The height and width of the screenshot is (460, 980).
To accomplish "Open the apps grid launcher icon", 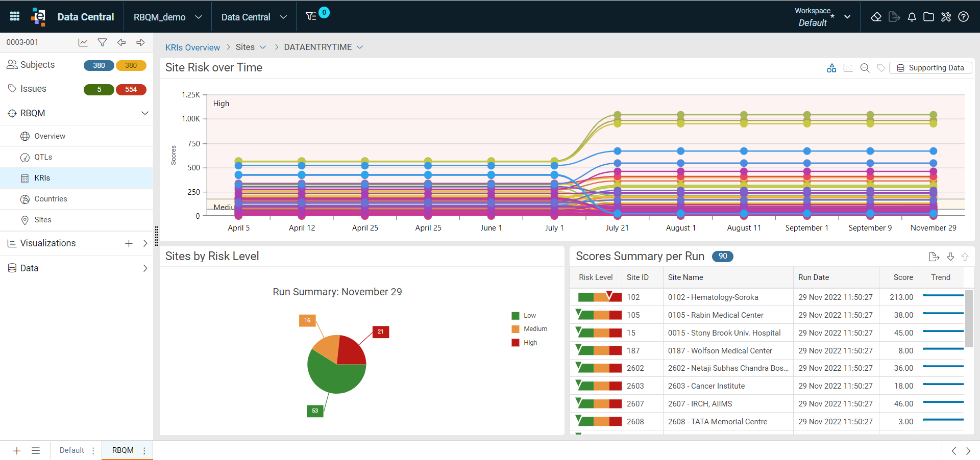I will 15,16.
